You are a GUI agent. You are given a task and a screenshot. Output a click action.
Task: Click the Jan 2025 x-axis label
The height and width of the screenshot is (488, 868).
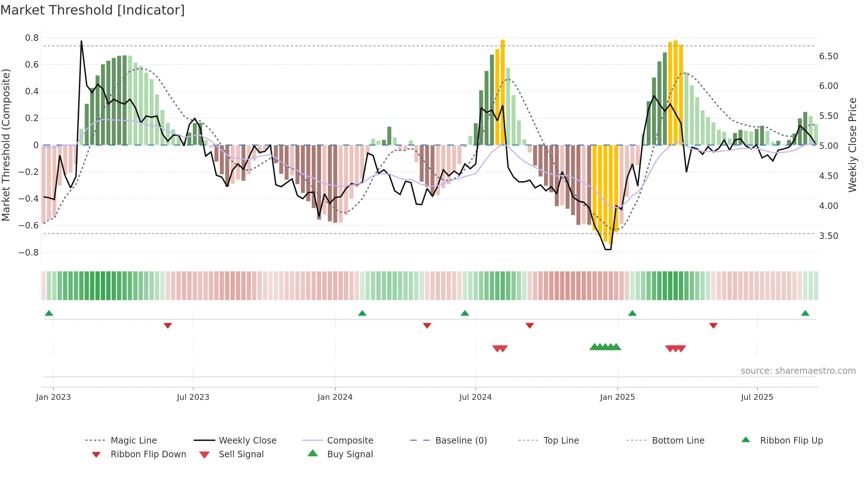click(617, 397)
